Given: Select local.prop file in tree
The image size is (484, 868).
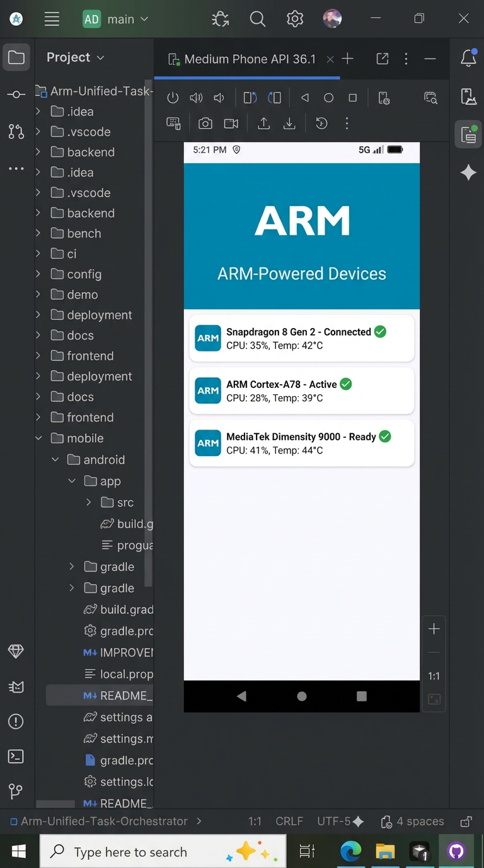Looking at the screenshot, I should coord(118,674).
